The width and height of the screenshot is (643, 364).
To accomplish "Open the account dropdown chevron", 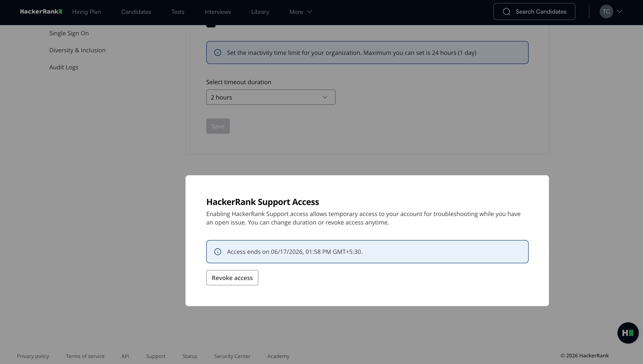I will [x=619, y=11].
